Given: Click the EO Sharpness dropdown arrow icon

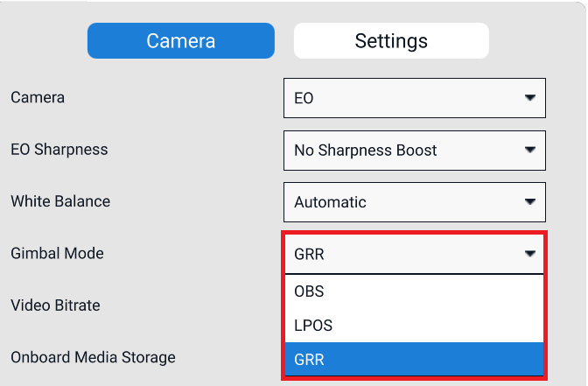Looking at the screenshot, I should [529, 150].
